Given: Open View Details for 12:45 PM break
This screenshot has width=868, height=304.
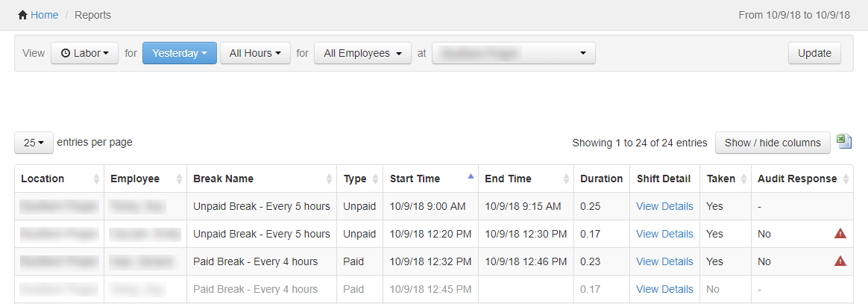Looking at the screenshot, I should [664, 289].
